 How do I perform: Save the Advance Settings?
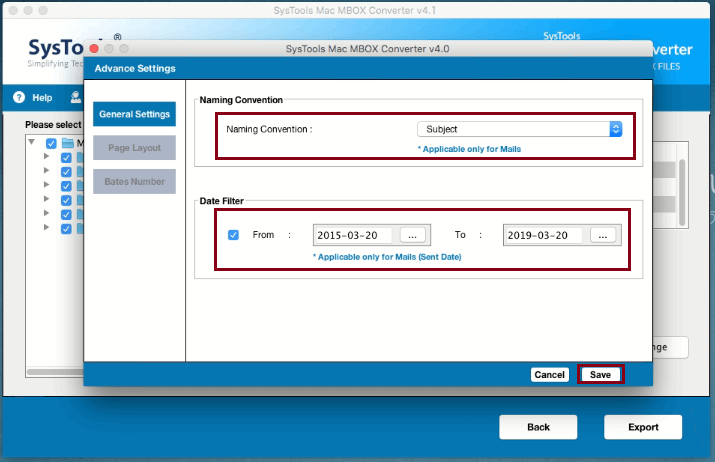(600, 374)
